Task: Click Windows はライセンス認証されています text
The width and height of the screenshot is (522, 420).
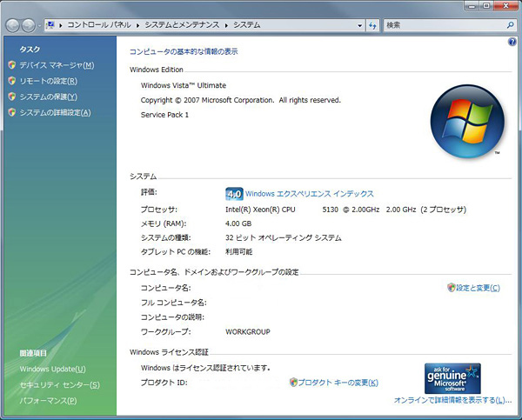Action: [x=205, y=368]
